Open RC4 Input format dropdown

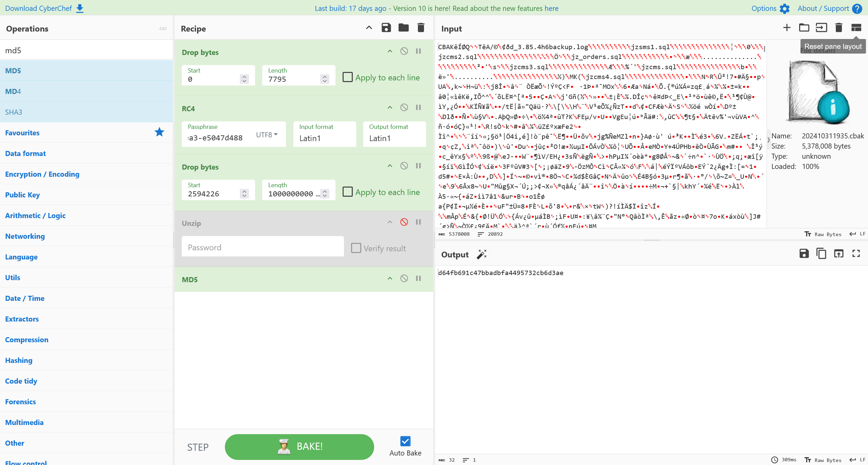click(325, 134)
